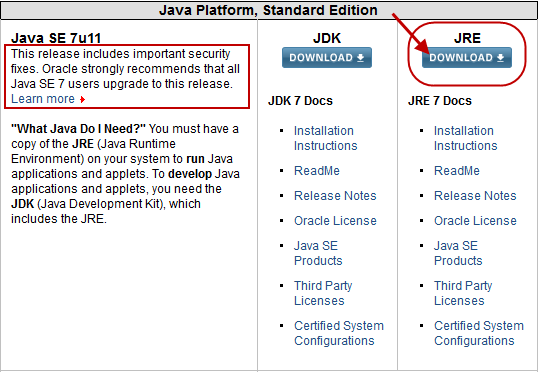Open Oracle License under JDK 7 Docs
Image resolution: width=538 pixels, height=372 pixels.
pyautogui.click(x=335, y=221)
